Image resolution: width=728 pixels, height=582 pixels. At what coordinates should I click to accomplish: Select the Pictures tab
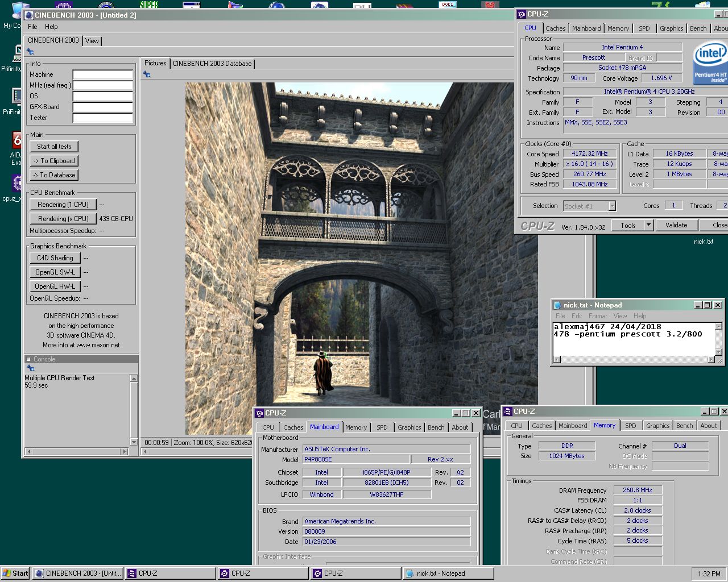(155, 63)
